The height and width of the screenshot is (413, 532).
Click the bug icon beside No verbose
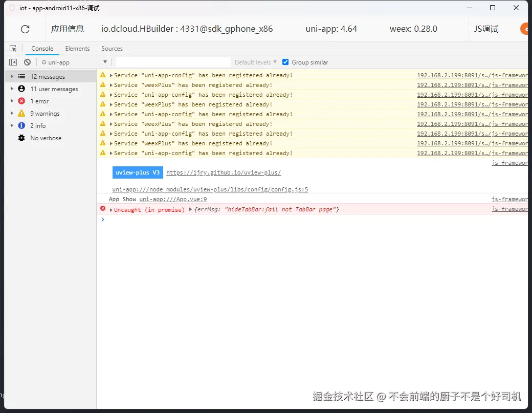pos(21,138)
